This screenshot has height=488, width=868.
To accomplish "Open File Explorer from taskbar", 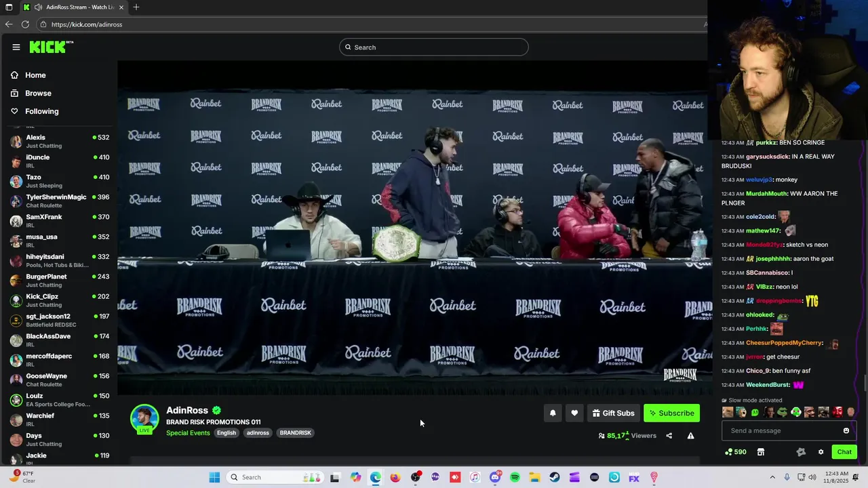I will pyautogui.click(x=534, y=477).
